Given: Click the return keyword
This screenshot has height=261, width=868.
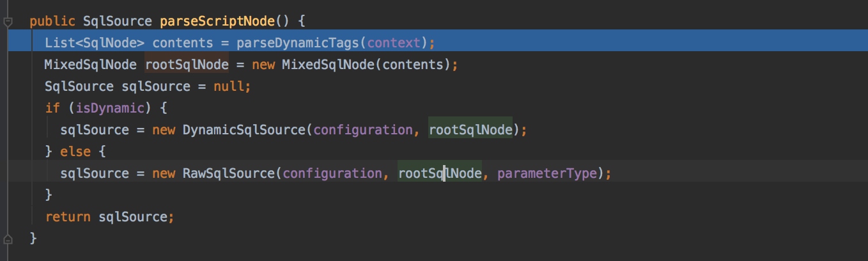Looking at the screenshot, I should (68, 217).
